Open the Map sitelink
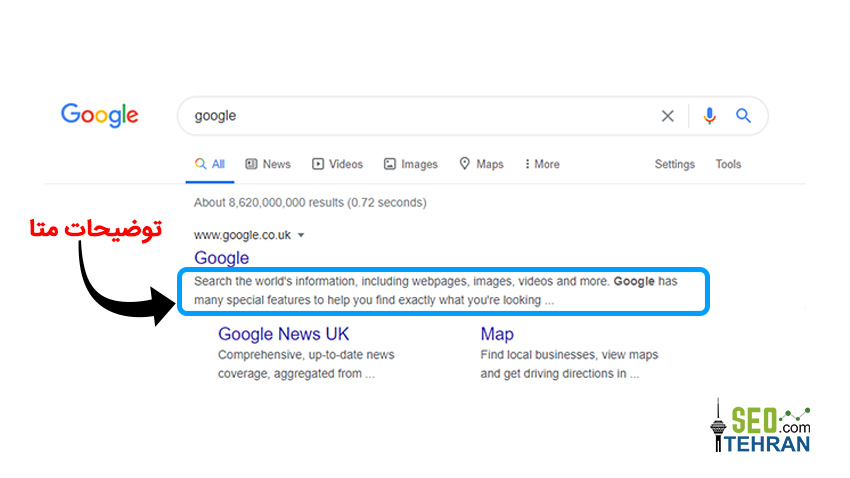The width and height of the screenshot is (850, 478). pos(497,334)
